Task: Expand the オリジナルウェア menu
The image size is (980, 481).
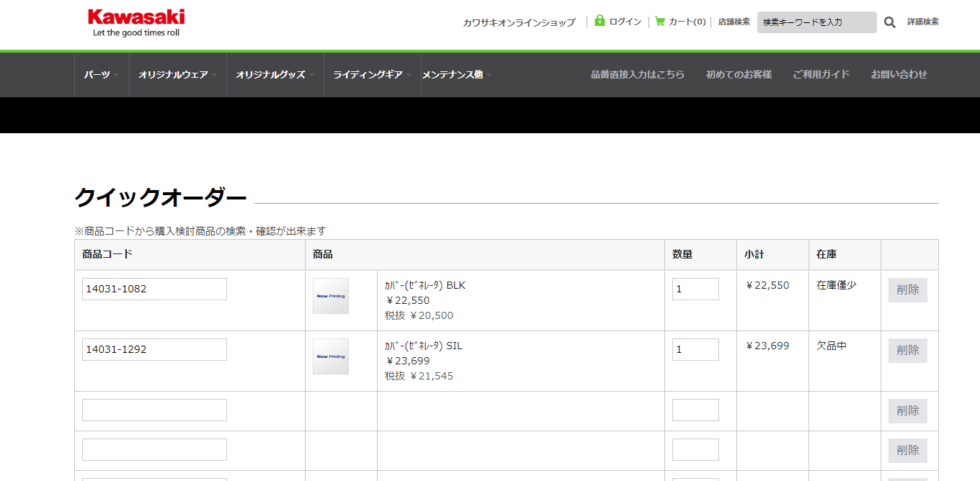Action: coord(177,74)
